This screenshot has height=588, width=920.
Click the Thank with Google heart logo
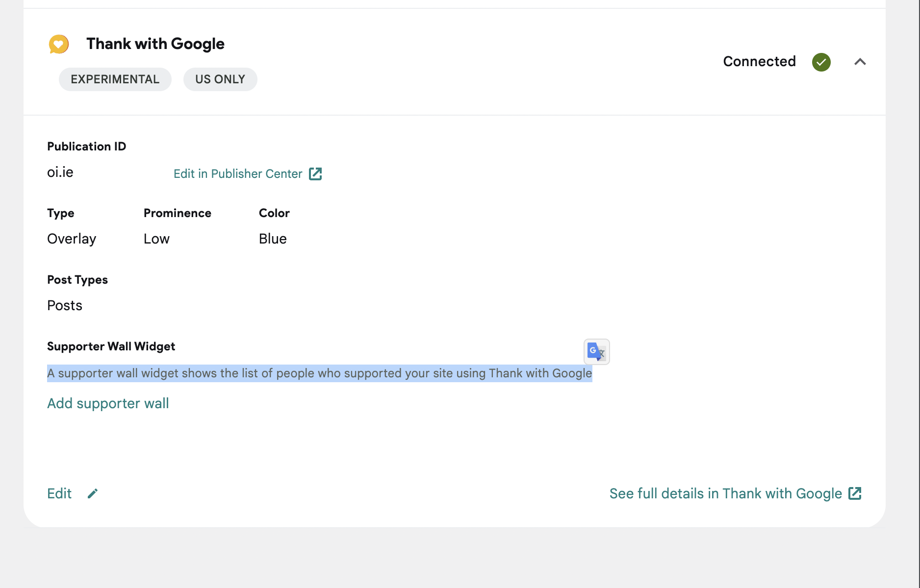pyautogui.click(x=59, y=44)
